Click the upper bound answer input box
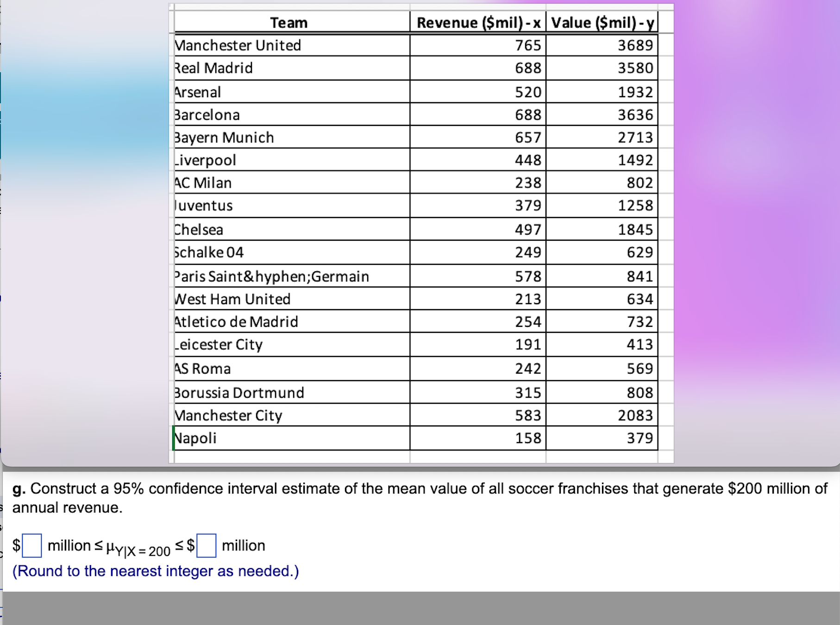The height and width of the screenshot is (625, 840). click(x=207, y=545)
